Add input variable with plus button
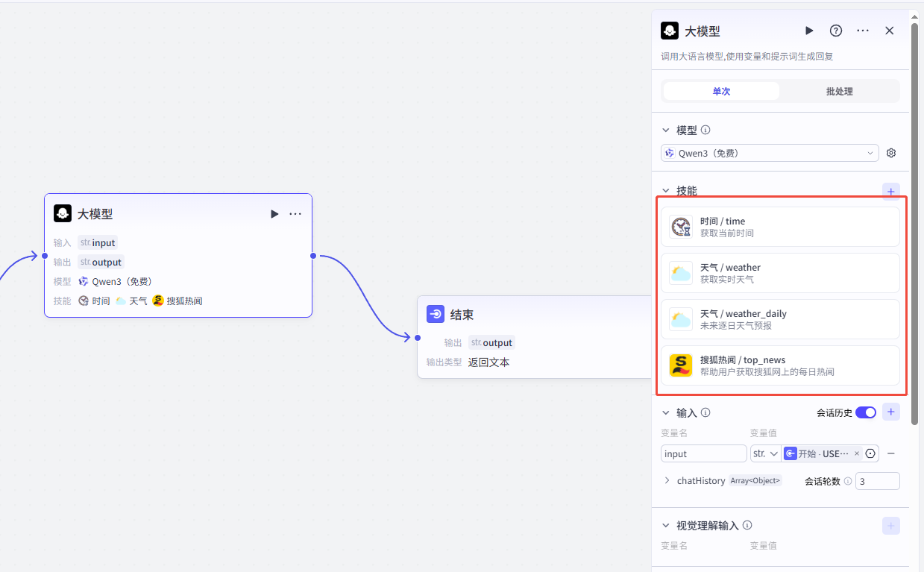Image resolution: width=924 pixels, height=572 pixels. pos(890,412)
